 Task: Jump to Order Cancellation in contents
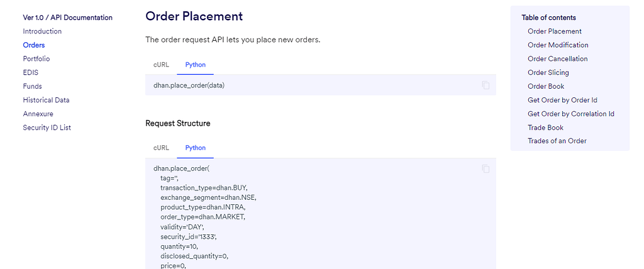[557, 59]
